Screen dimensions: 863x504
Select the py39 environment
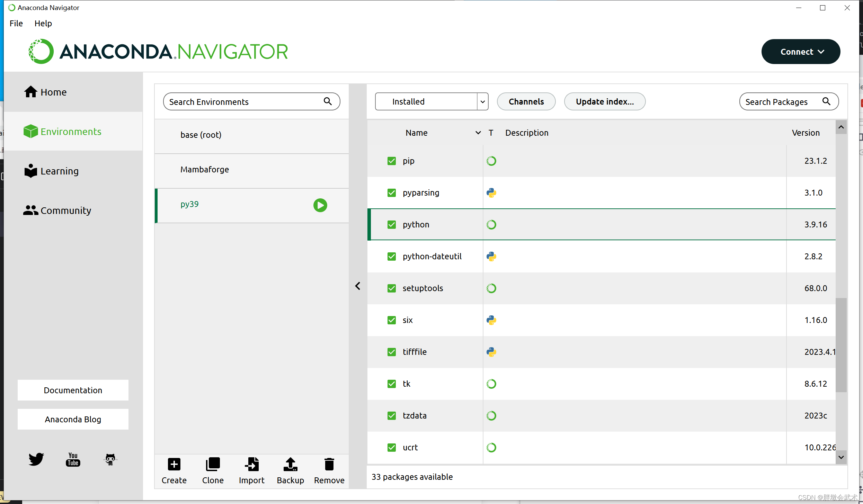point(252,206)
